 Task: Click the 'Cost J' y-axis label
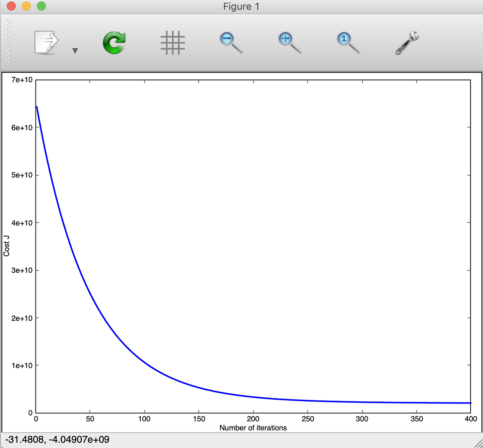(x=7, y=246)
